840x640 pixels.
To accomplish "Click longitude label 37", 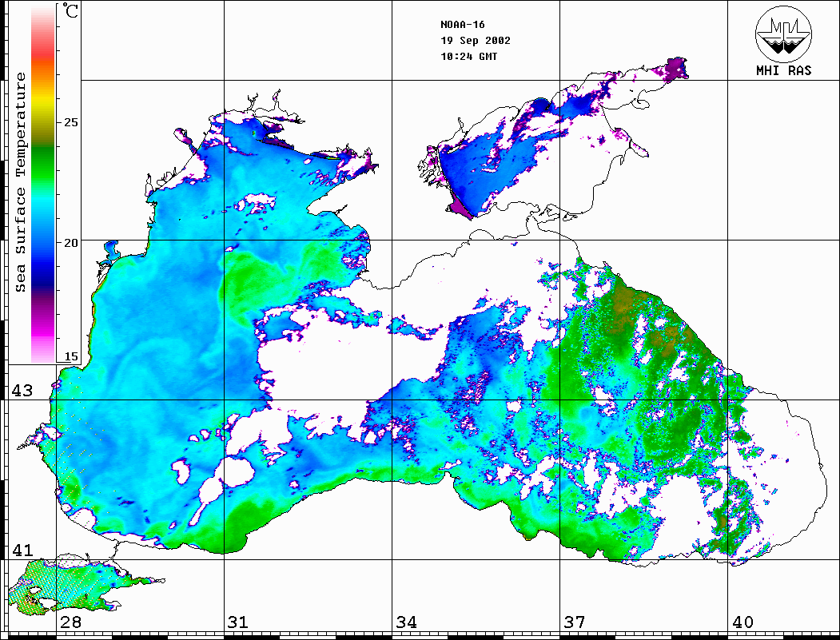I will click(x=575, y=622).
